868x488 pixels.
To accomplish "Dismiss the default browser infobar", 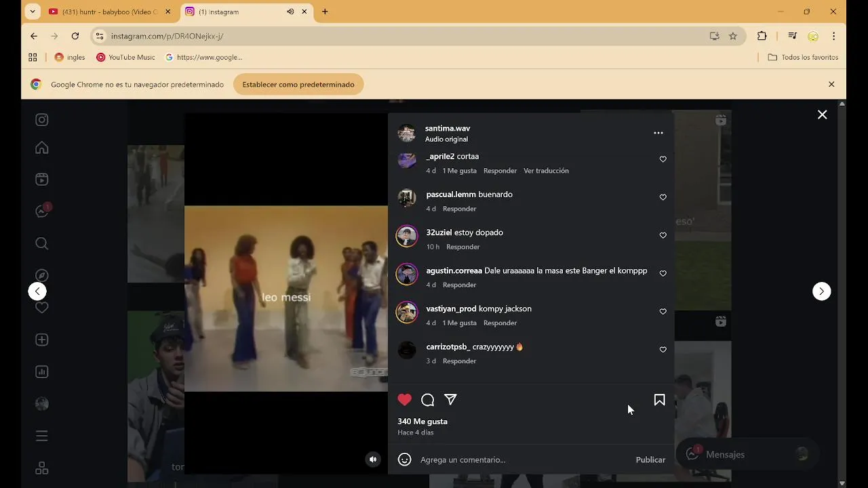I will [831, 85].
